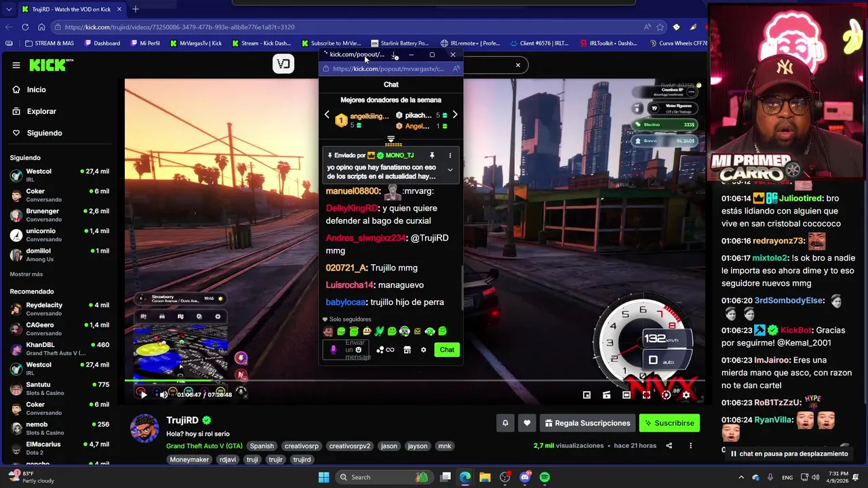This screenshot has height=488, width=868.
Task: Play the video
Action: 142,394
